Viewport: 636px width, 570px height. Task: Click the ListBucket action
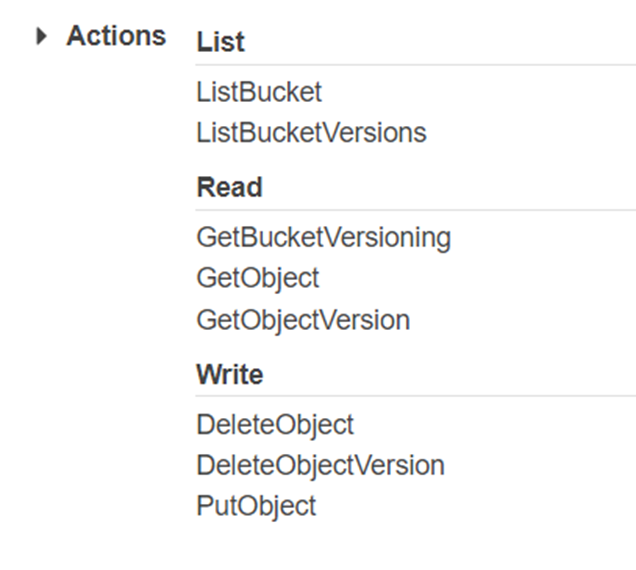(260, 93)
